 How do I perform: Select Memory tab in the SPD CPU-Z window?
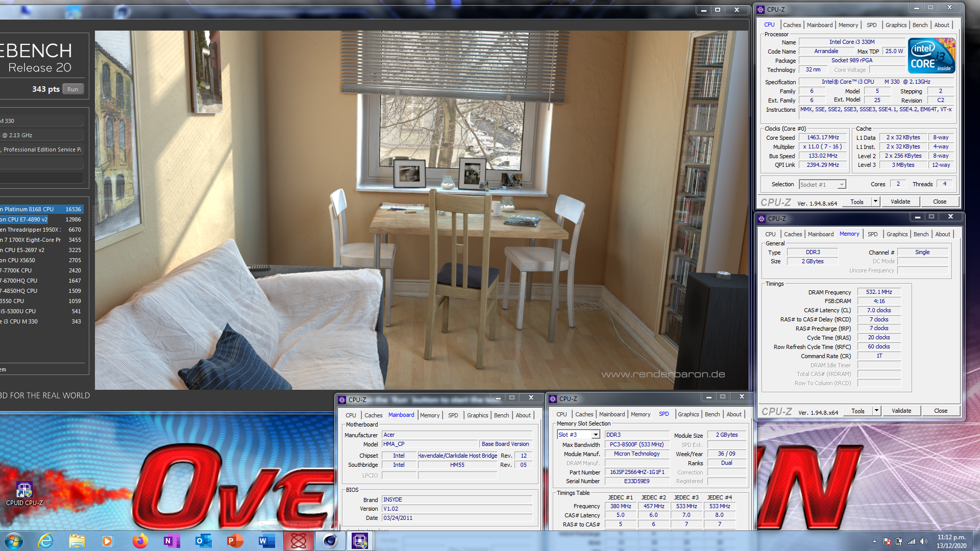click(641, 414)
